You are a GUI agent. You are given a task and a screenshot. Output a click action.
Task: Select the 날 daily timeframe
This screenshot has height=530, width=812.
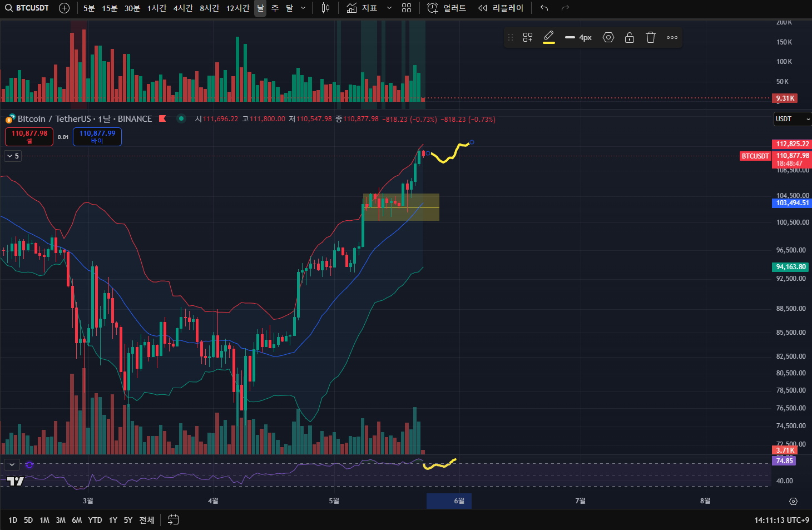click(x=260, y=8)
